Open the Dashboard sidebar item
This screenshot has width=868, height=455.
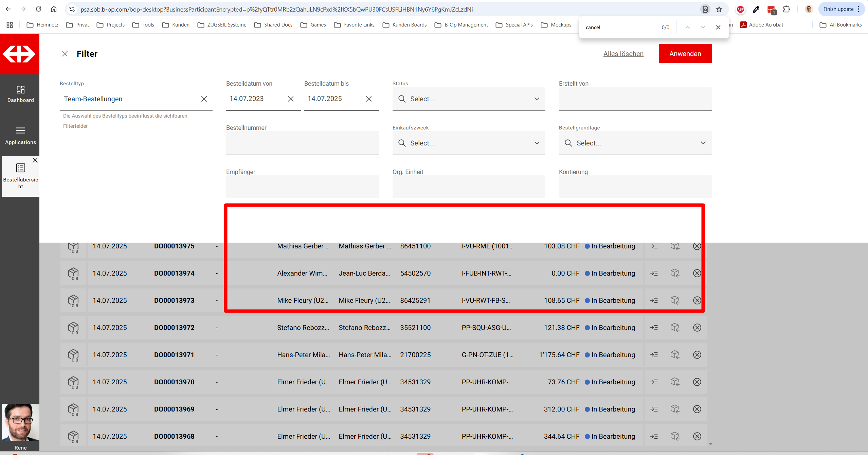(20, 94)
